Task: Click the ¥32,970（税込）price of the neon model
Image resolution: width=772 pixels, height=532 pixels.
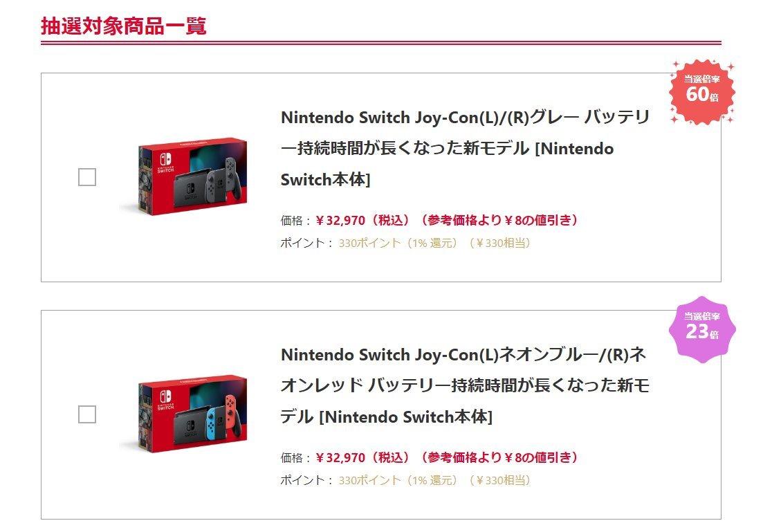Action: pos(365,458)
